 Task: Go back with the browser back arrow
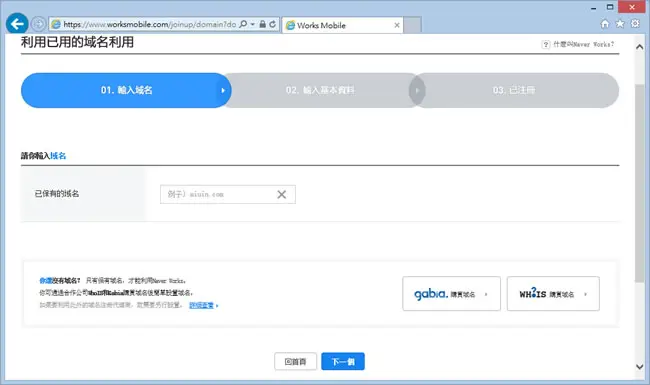click(17, 24)
